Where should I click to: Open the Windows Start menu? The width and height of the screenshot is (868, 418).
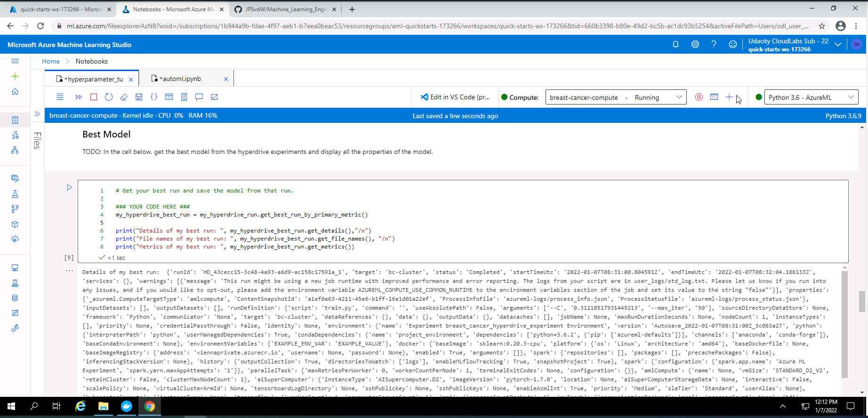pyautogui.click(x=11, y=406)
